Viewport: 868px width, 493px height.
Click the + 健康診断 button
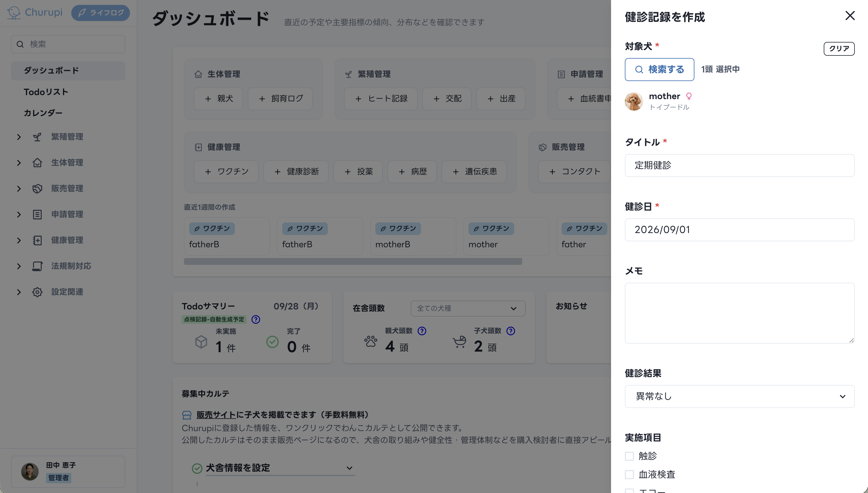296,172
